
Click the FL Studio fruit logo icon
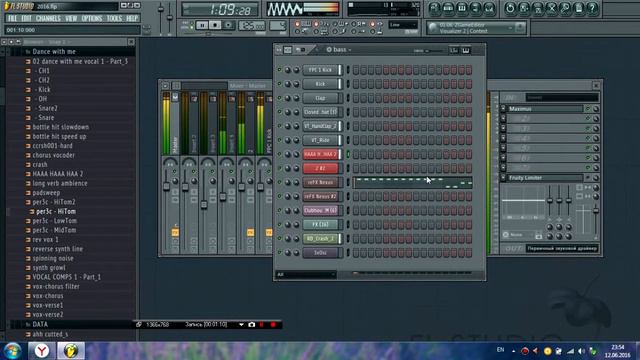[x=7, y=6]
